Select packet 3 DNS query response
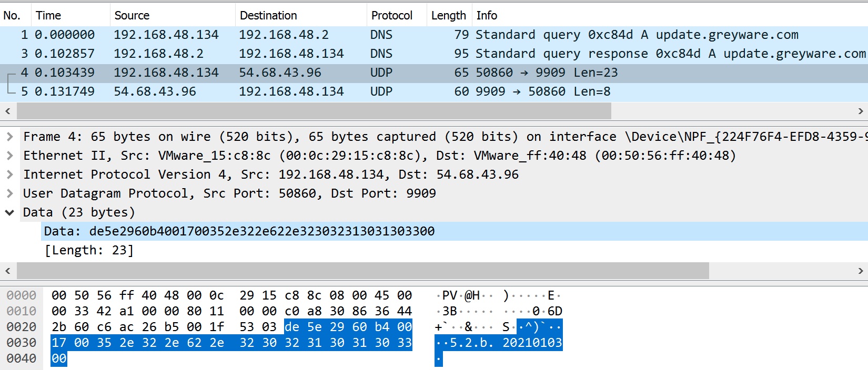This screenshot has height=370, width=868. point(434,54)
